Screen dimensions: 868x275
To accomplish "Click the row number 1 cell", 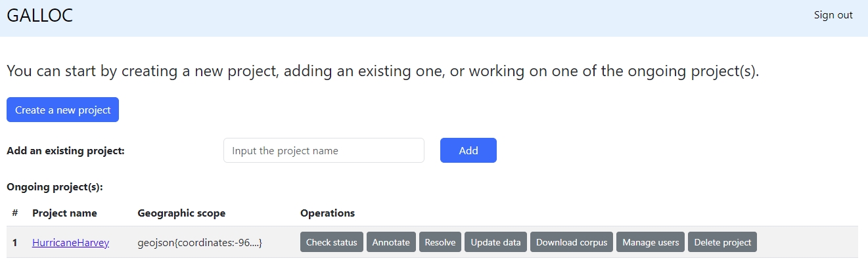I will tap(14, 242).
